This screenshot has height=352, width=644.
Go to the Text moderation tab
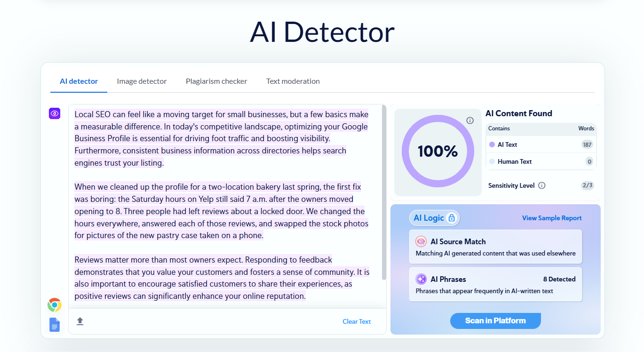click(x=293, y=81)
